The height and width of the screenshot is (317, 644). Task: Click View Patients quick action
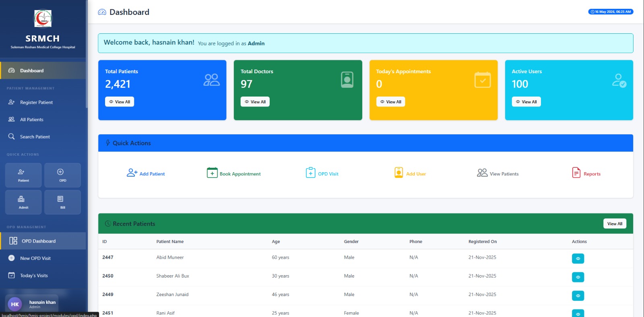click(x=498, y=173)
